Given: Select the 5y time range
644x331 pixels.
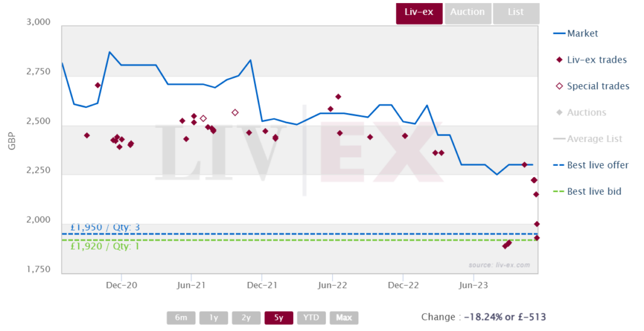Looking at the screenshot, I should (279, 318).
